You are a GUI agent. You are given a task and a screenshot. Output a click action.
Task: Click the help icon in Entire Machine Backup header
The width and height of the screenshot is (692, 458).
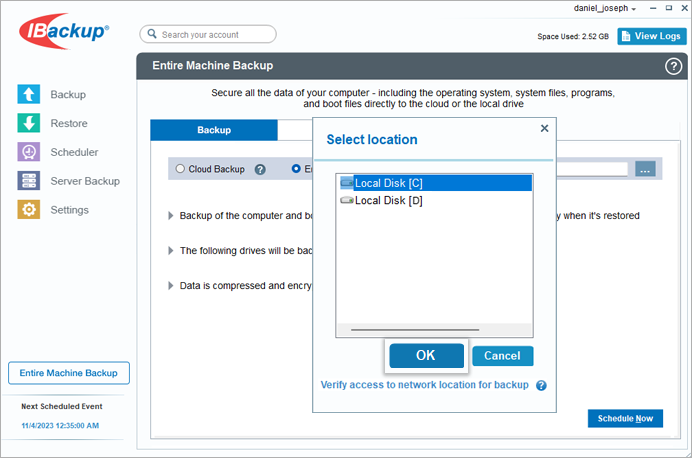(x=673, y=67)
